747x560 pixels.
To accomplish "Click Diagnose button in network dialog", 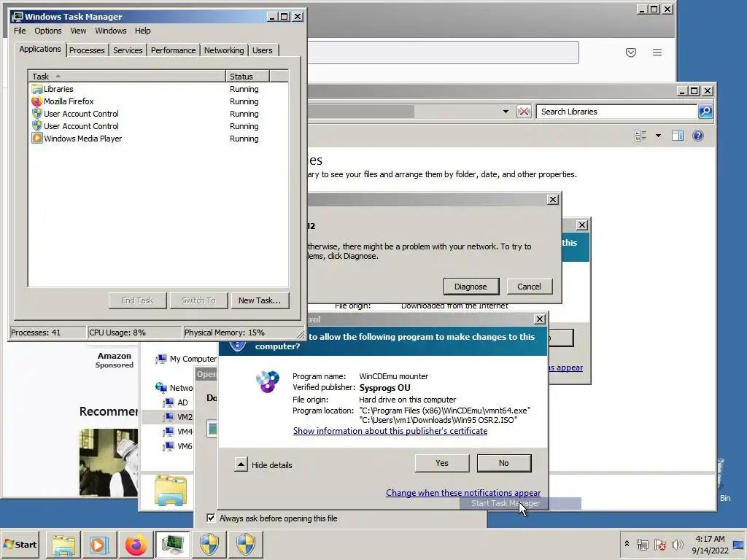I will point(471,287).
